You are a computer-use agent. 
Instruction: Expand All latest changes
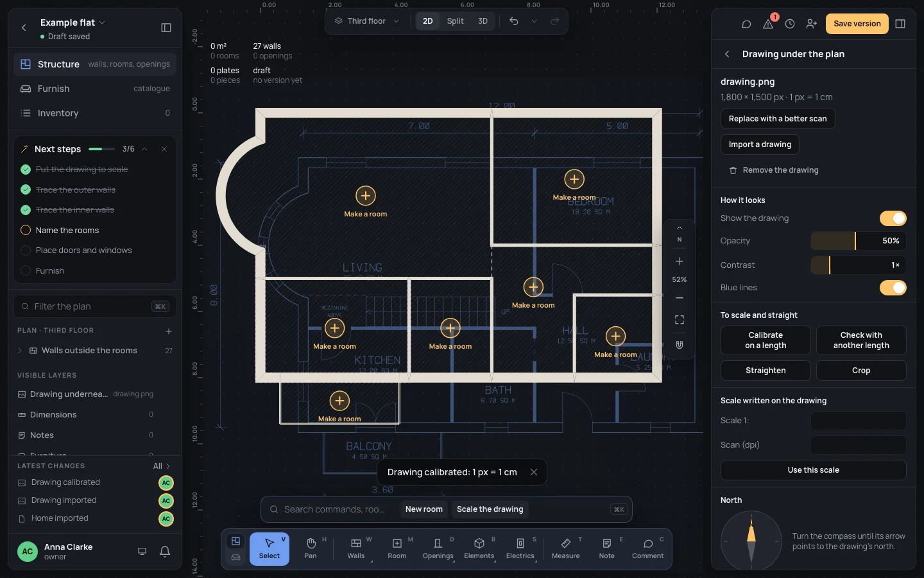(x=162, y=466)
